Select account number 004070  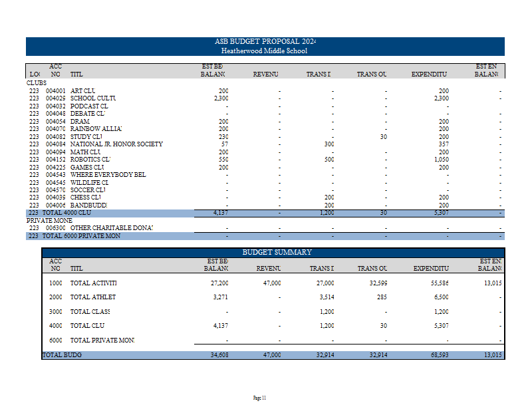tap(56, 128)
